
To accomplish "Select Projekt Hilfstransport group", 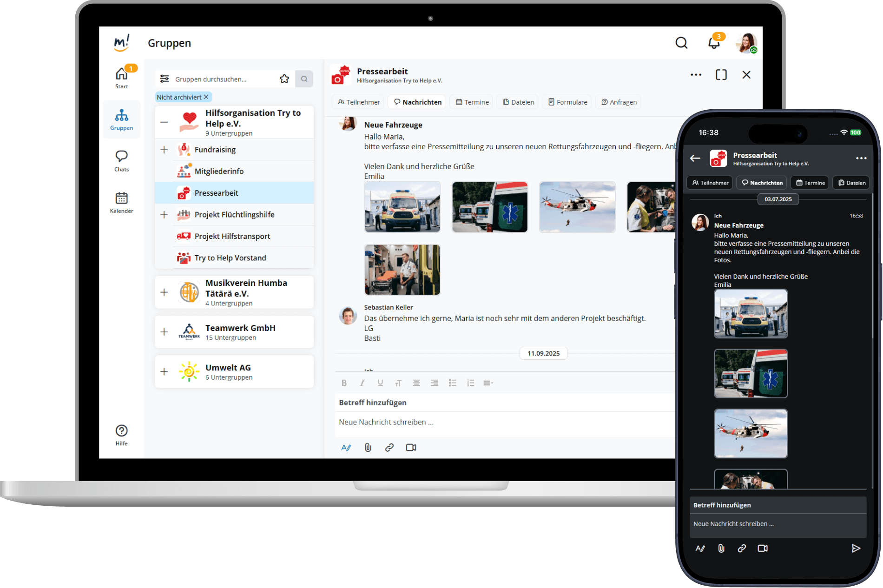I will [232, 236].
